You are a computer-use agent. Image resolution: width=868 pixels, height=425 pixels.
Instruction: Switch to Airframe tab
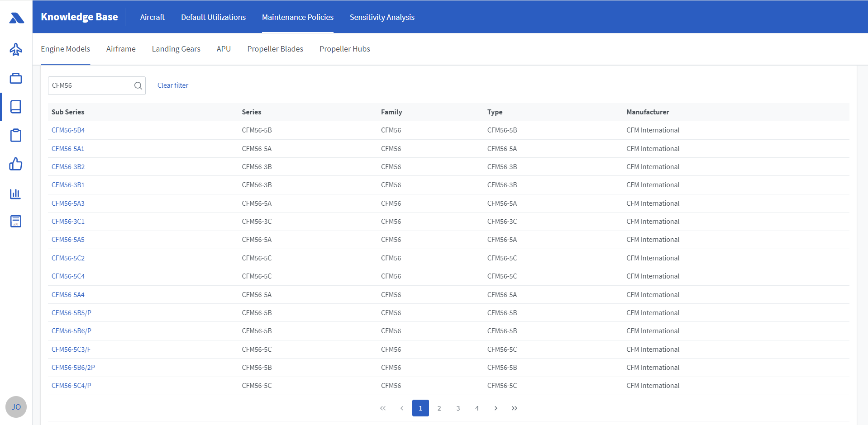tap(121, 49)
